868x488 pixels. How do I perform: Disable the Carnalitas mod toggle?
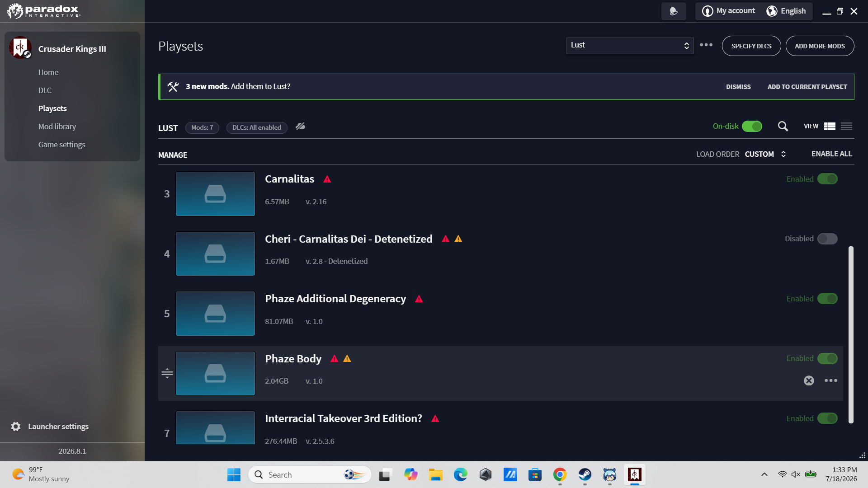[827, 179]
